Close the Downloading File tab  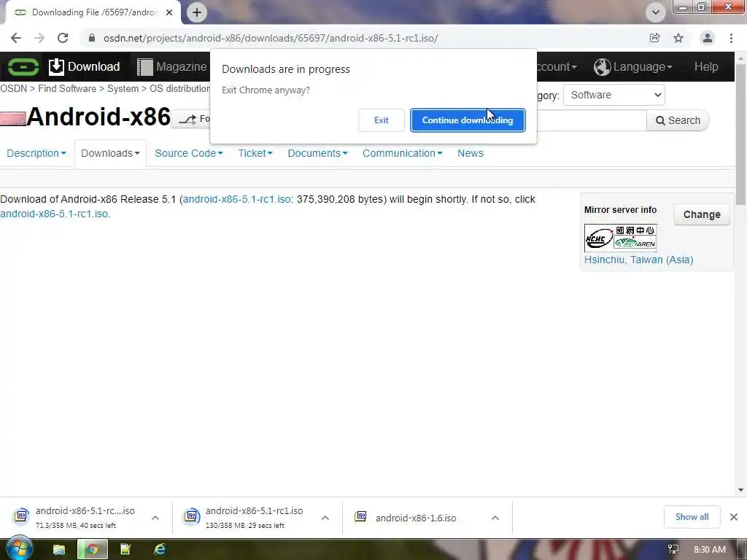[169, 12]
